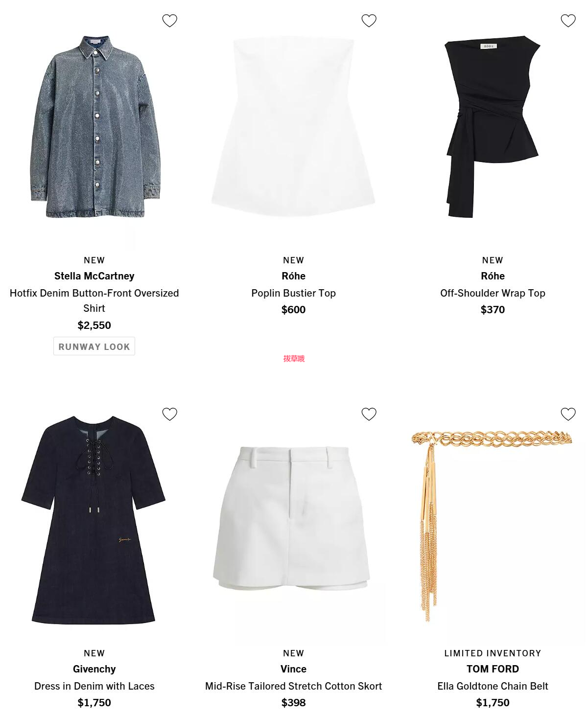Click the RUNWAY LOOK badge button
The width and height of the screenshot is (588, 717).
pyautogui.click(x=94, y=347)
